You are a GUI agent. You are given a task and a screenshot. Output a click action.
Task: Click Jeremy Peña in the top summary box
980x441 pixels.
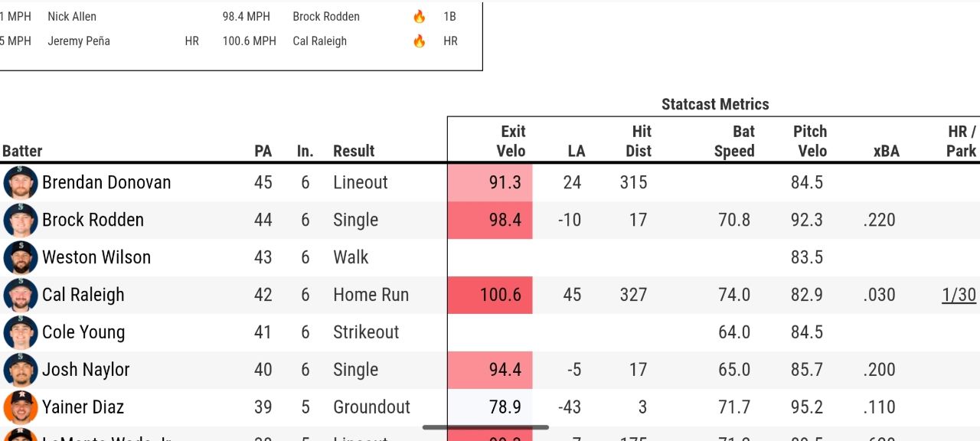click(79, 41)
